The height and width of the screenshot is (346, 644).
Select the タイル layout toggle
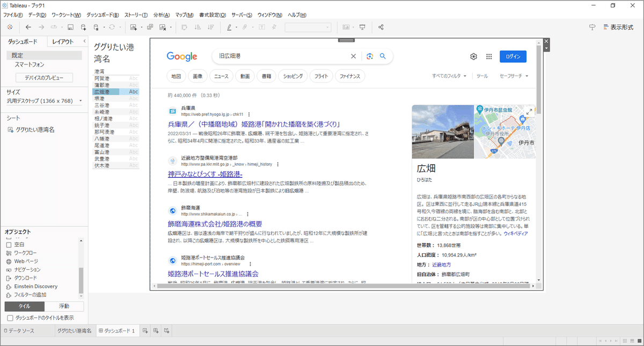click(x=25, y=306)
